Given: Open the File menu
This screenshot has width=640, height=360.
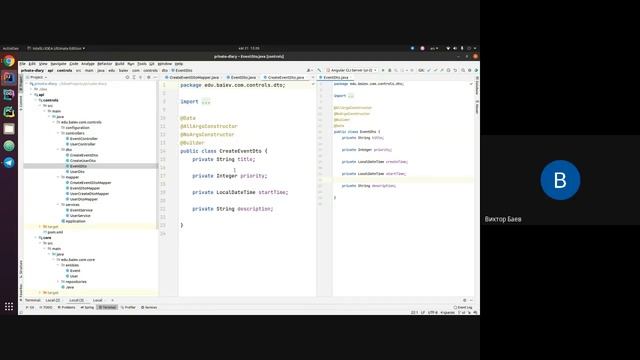Looking at the screenshot, I should coord(22,64).
